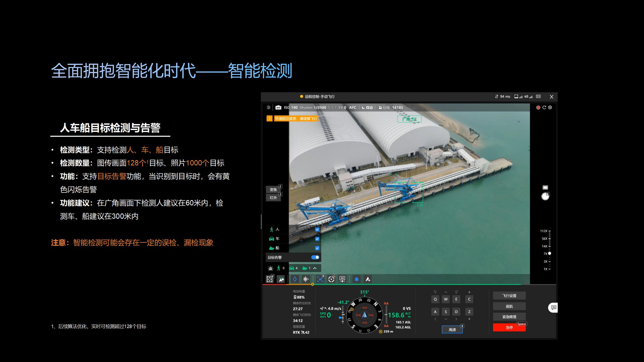The image size is (644, 362).
Task: Uncheck the 人 (person) detection checkbox
Action: (x=317, y=230)
